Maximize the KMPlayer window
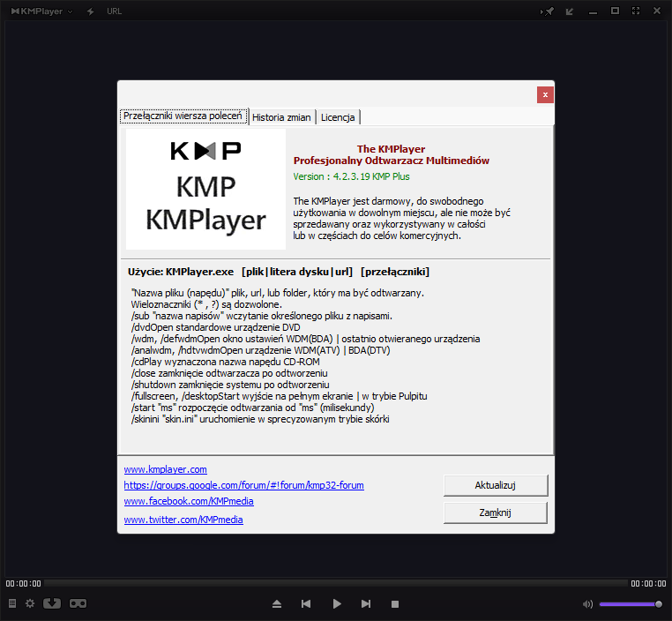 click(615, 11)
